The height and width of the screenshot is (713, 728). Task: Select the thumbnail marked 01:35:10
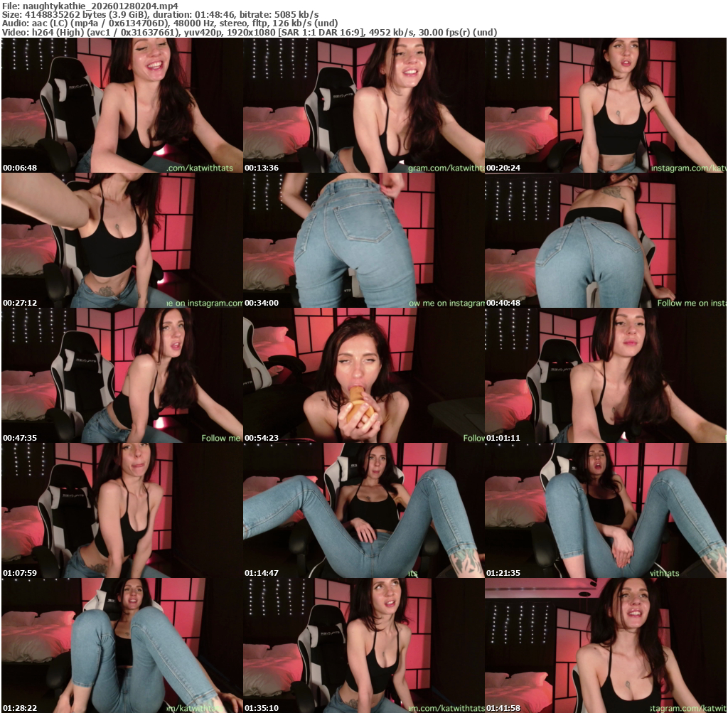363,645
